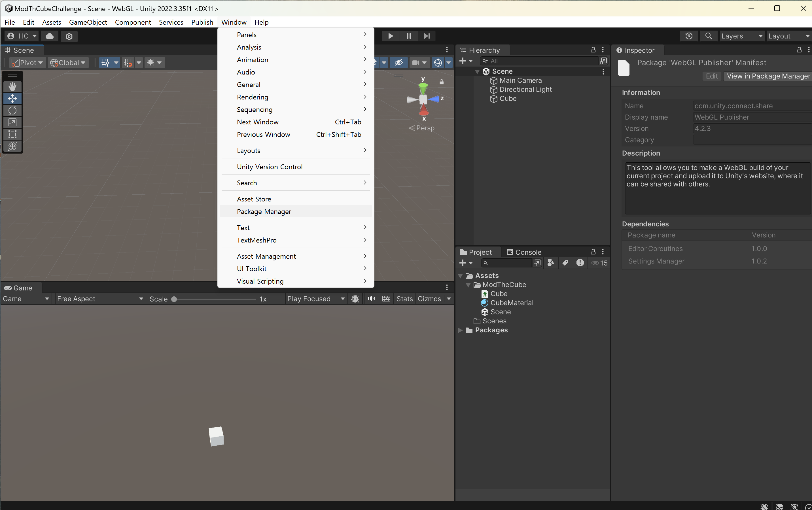Open Scene view kebab options
The width and height of the screenshot is (812, 510).
pos(447,50)
